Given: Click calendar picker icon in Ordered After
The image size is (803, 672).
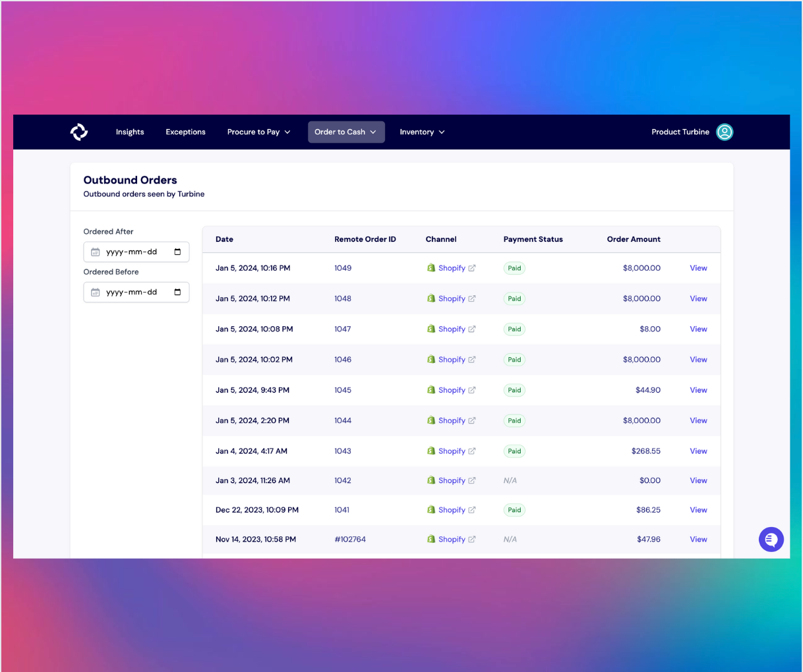Looking at the screenshot, I should [177, 252].
